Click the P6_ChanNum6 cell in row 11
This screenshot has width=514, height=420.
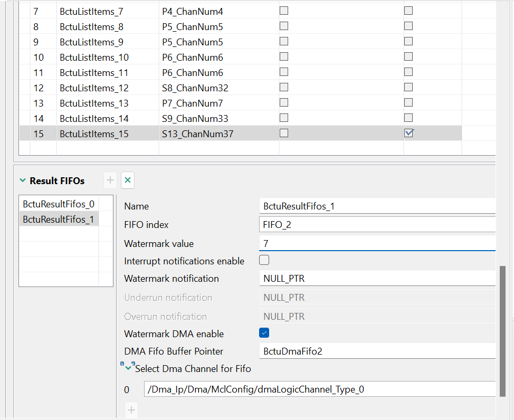pyautogui.click(x=219, y=72)
